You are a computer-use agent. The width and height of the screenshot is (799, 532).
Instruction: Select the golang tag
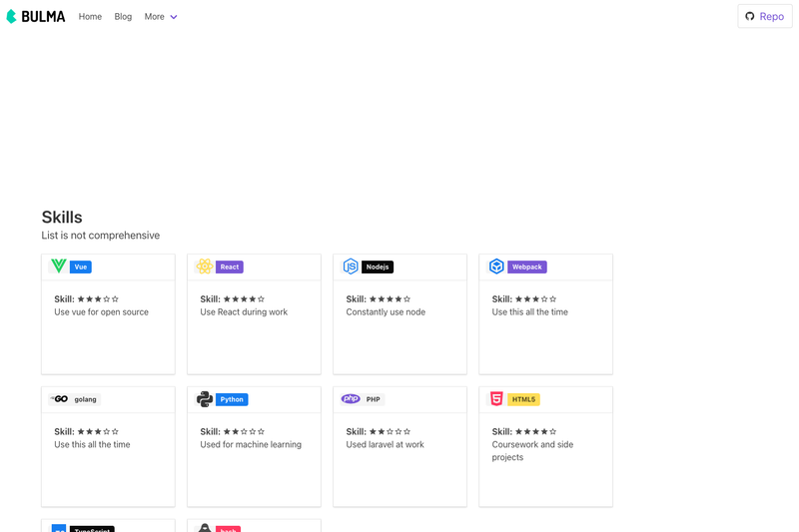85,399
